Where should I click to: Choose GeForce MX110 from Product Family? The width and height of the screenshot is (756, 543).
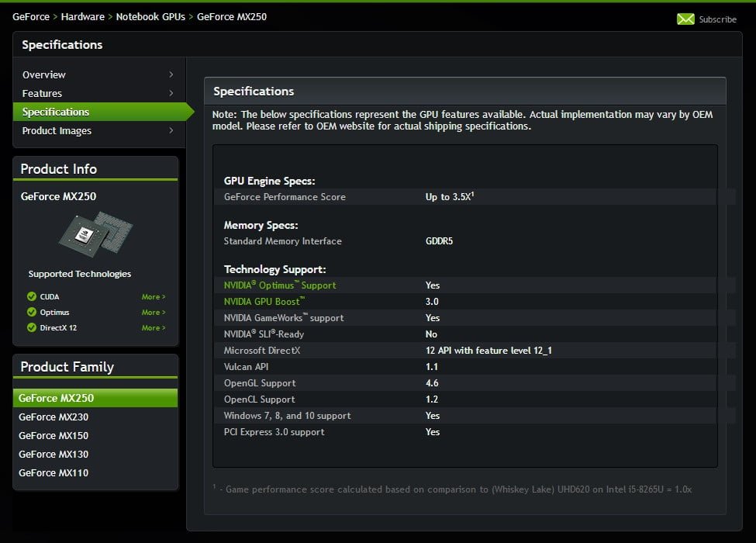[54, 472]
